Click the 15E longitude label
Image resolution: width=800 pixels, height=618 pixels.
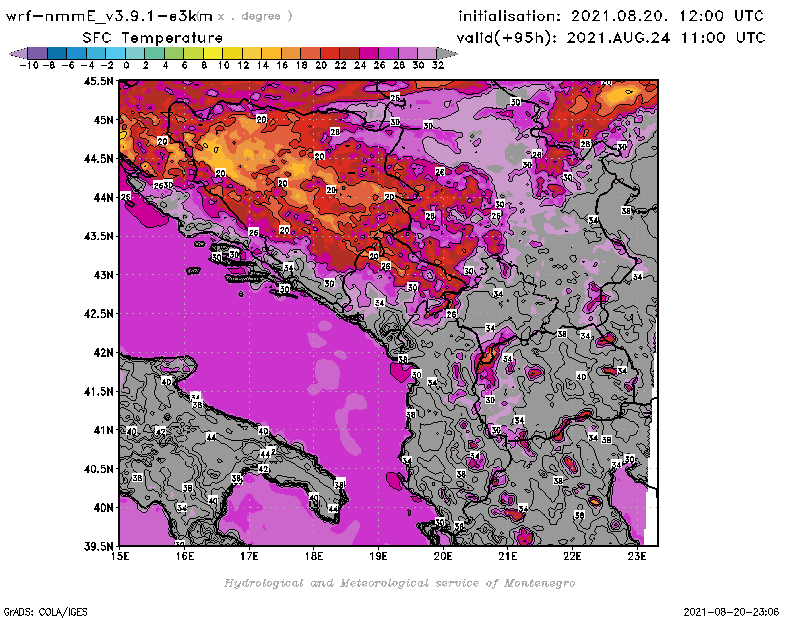pyautogui.click(x=120, y=556)
